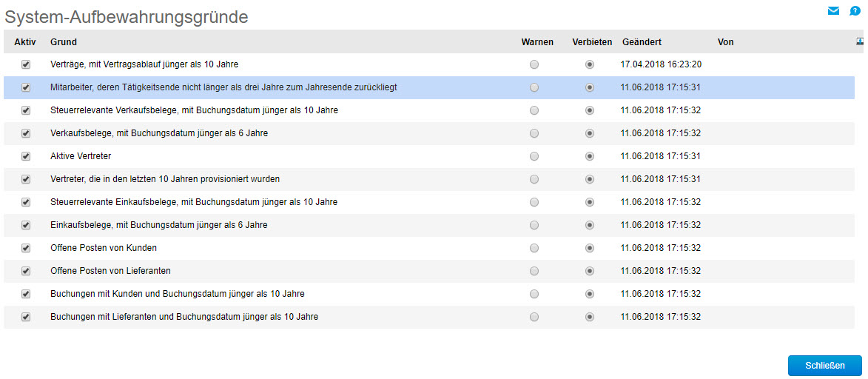The image size is (868, 379).
Task: Select the Steuerrelevante Einkaufsbelege row
Action: [x=429, y=202]
